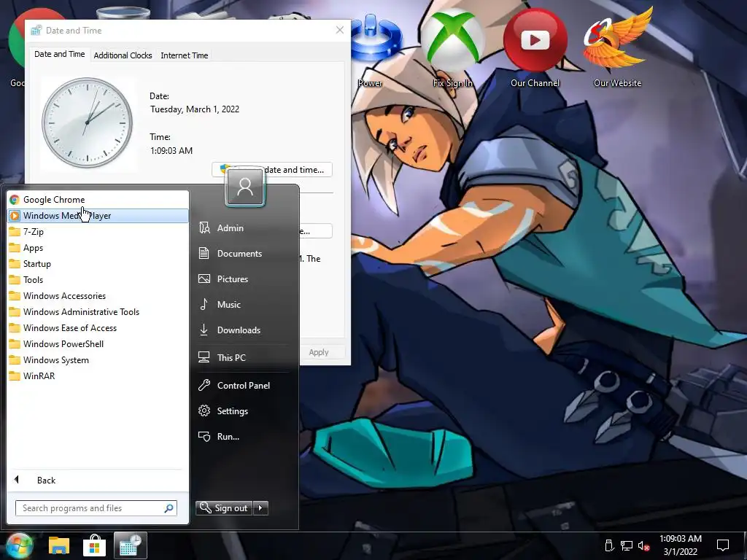Select the Date and Time tab
The image size is (747, 560).
click(60, 54)
